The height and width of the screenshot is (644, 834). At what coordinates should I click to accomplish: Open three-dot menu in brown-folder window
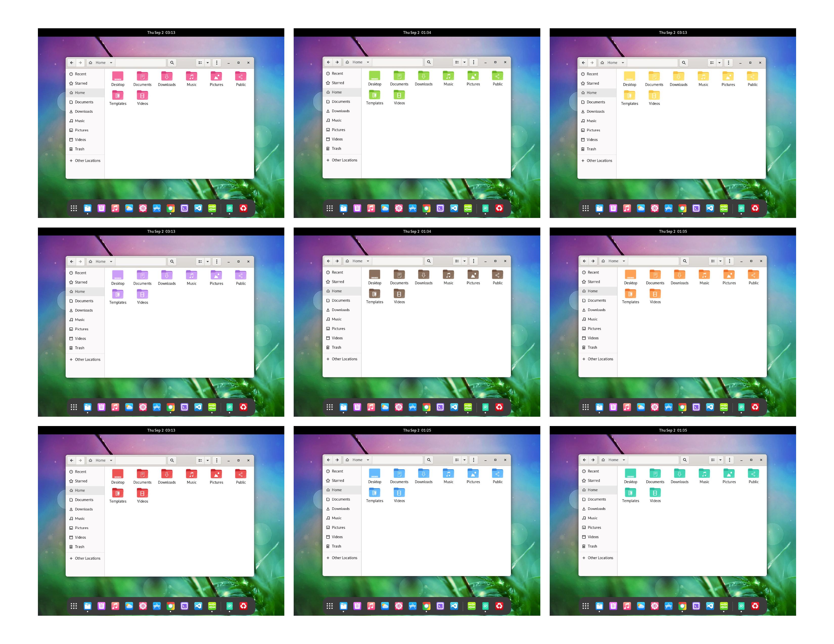click(x=474, y=261)
